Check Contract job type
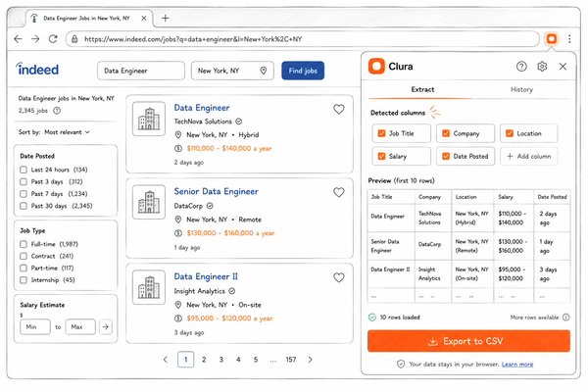 [24, 256]
